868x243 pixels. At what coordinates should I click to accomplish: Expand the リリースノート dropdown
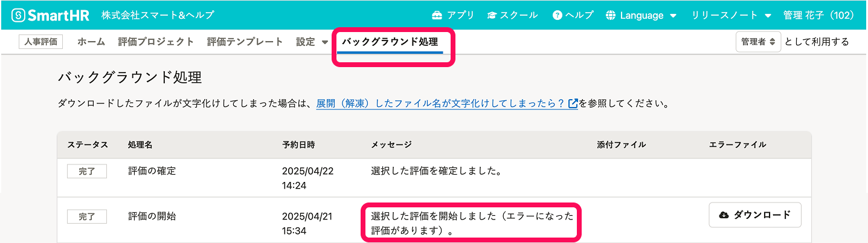732,15
